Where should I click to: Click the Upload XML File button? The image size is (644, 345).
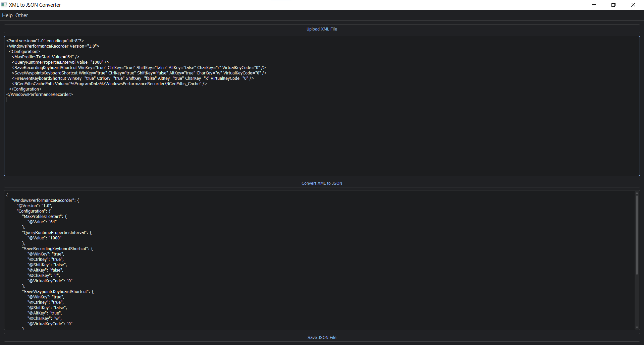tap(322, 29)
